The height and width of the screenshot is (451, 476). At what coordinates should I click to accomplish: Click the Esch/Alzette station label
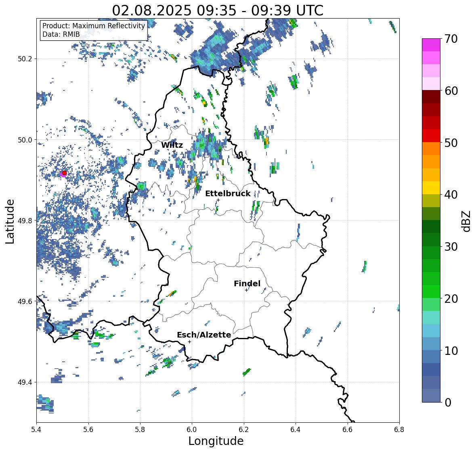[204, 335]
